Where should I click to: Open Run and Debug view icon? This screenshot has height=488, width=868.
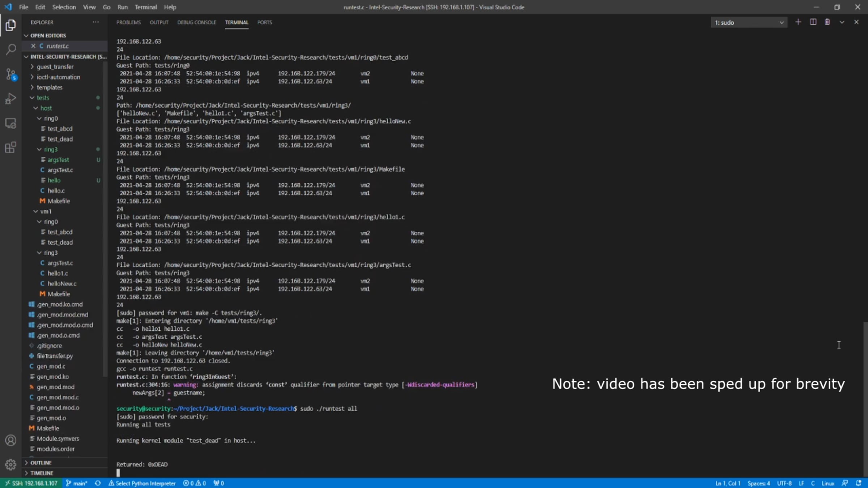(11, 99)
